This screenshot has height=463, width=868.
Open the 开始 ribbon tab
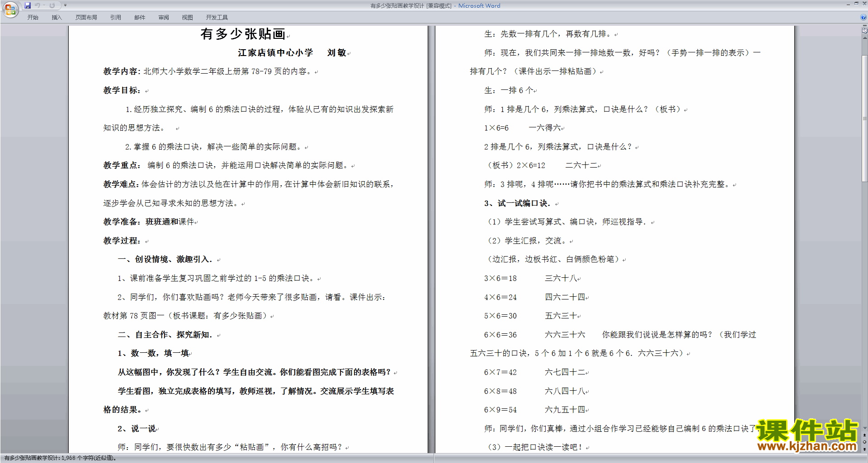33,17
